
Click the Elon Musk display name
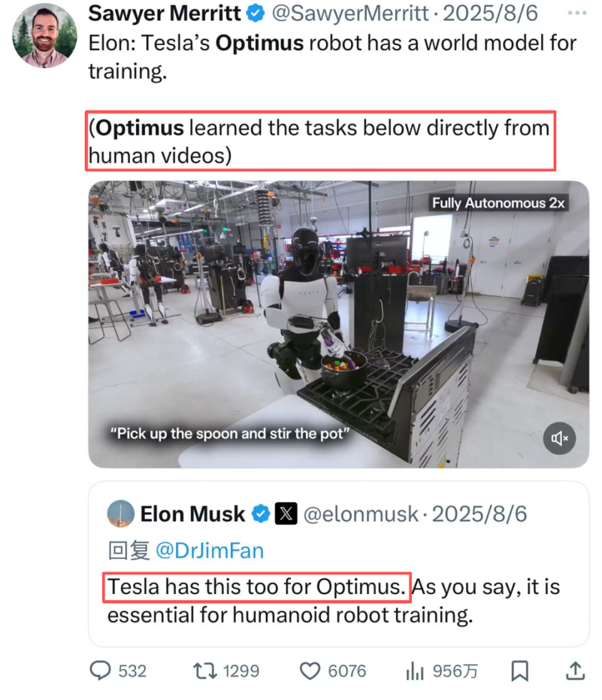193,514
